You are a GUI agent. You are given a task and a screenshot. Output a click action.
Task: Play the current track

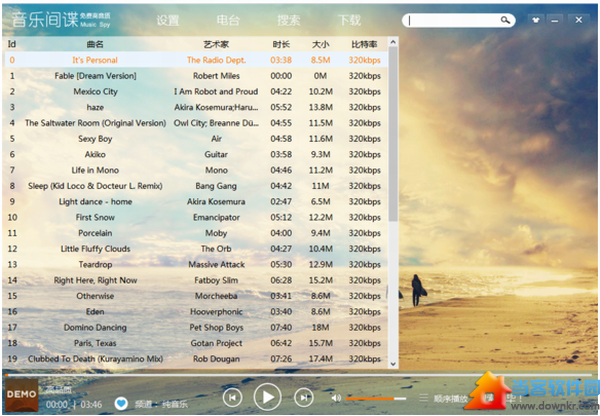(267, 397)
